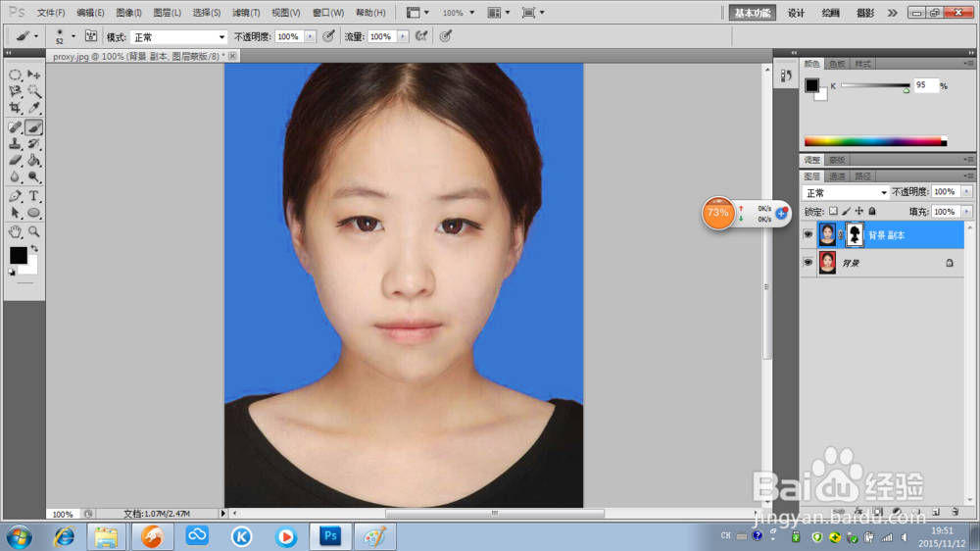Expand the layer 填充 slider arrow
The width and height of the screenshot is (980, 551).
[x=967, y=212]
